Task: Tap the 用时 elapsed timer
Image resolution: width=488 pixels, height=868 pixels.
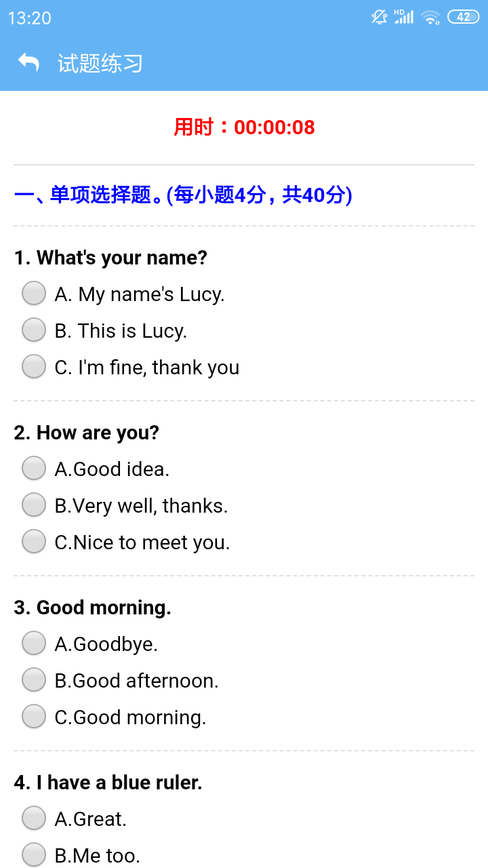Action: (x=244, y=127)
